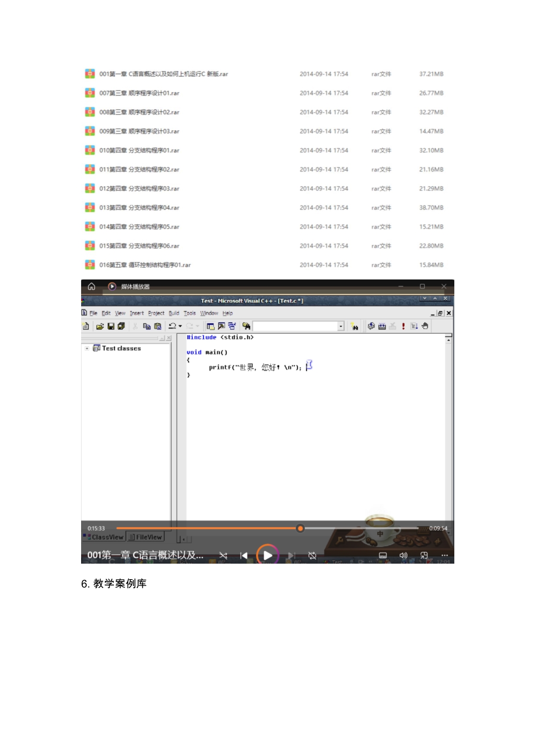The image size is (535, 756).
Task: Click the mini-player window icon
Action: pos(424,555)
